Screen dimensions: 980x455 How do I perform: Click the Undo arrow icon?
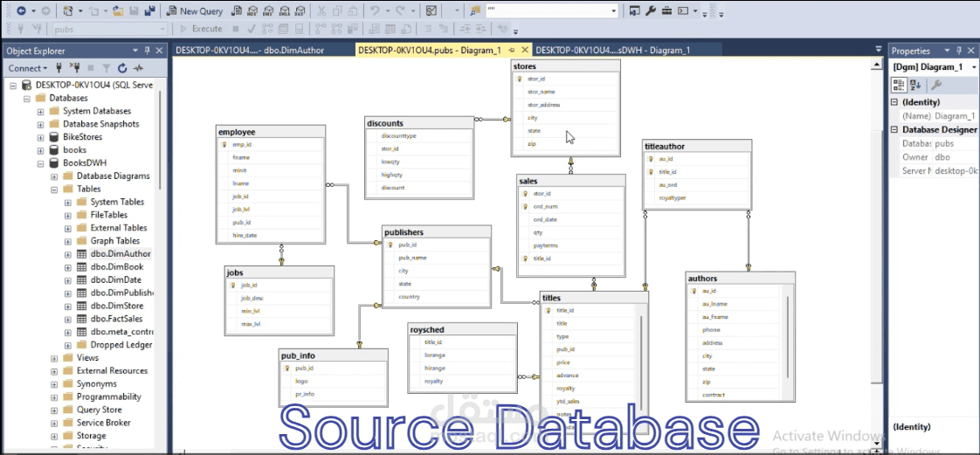(x=375, y=11)
